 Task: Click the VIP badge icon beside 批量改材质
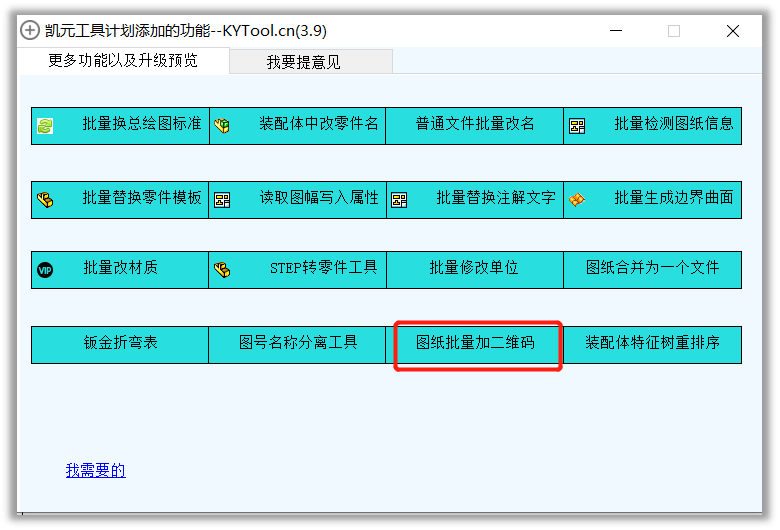click(45, 270)
